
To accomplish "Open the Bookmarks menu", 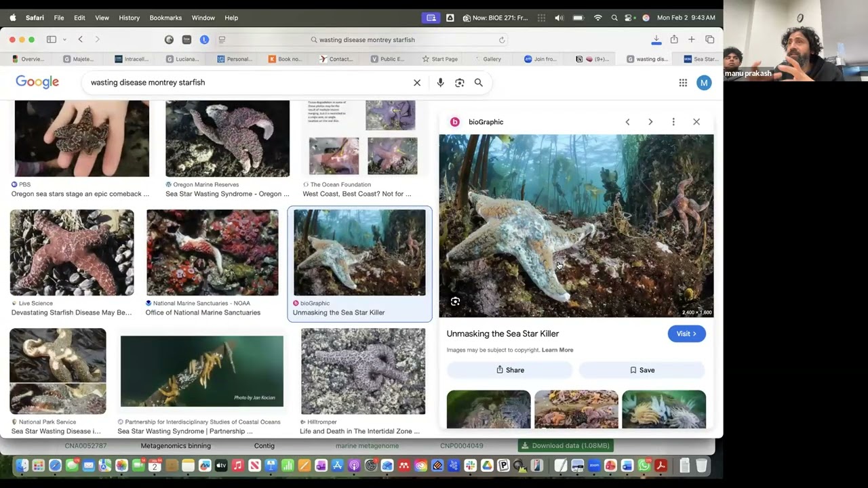I will [165, 18].
